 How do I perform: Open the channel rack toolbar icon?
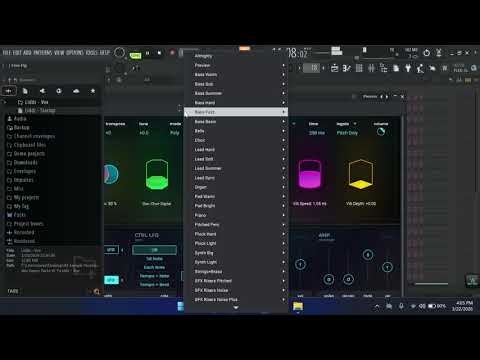359,68
